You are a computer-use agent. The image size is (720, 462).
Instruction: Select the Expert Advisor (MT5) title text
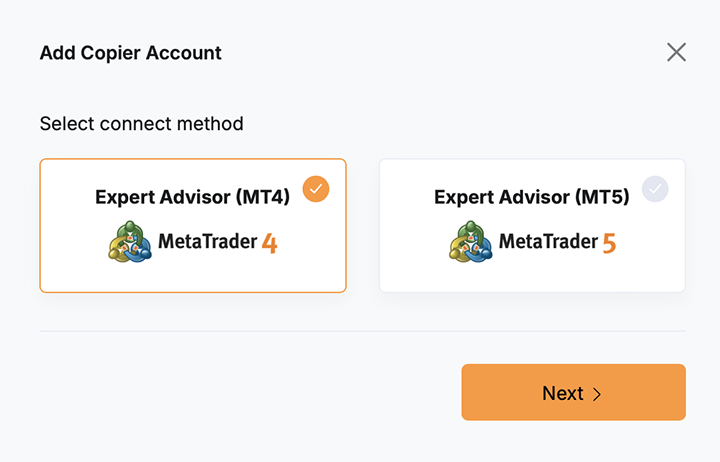click(531, 197)
